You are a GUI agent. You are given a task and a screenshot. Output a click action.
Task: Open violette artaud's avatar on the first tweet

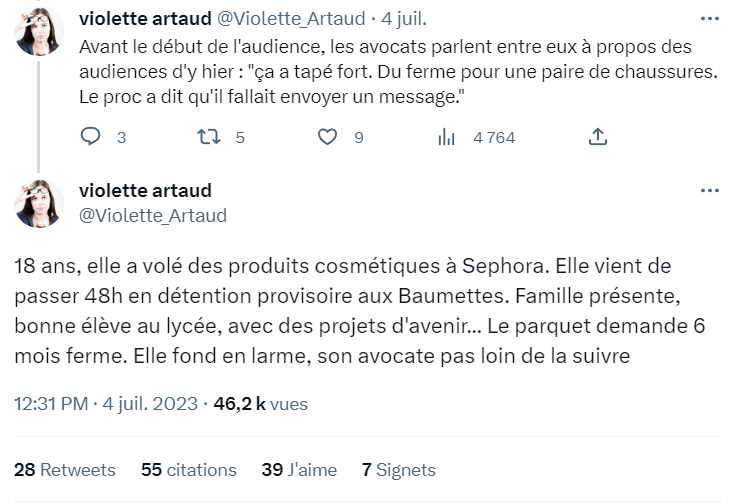tap(39, 31)
